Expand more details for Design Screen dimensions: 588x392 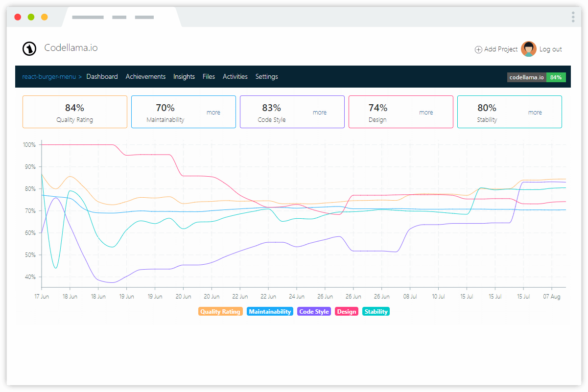point(426,113)
